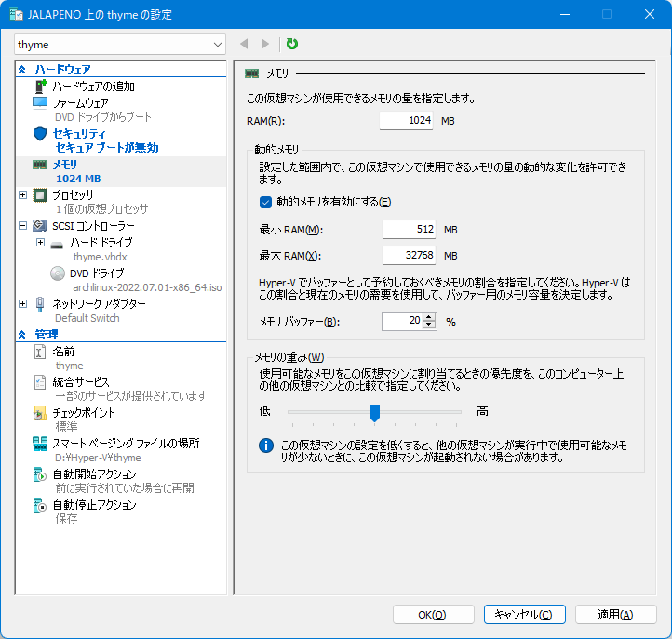Expand the ネットワーク アダプター tree node
This screenshot has width=672, height=639.
coord(22,303)
